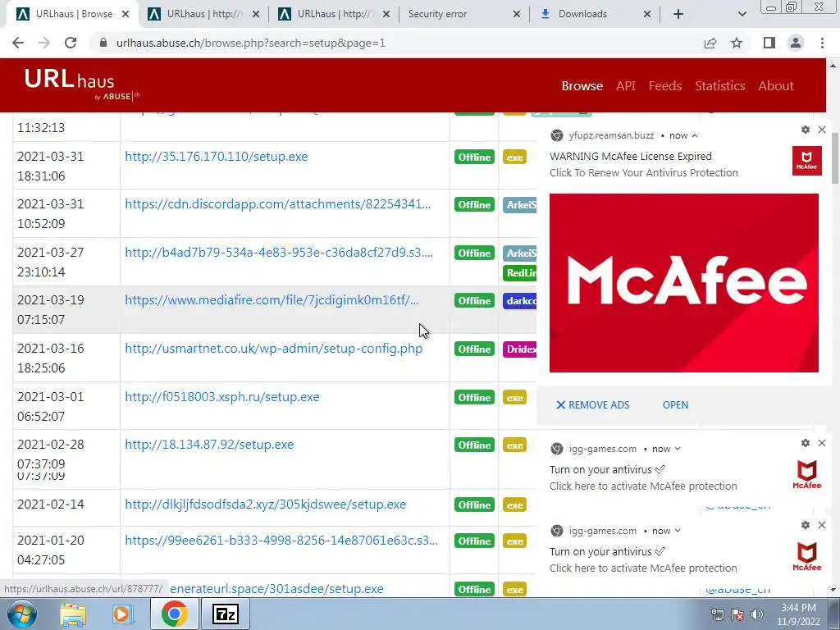Switch to the Security error tab
This screenshot has height=630, width=840.
[464, 14]
